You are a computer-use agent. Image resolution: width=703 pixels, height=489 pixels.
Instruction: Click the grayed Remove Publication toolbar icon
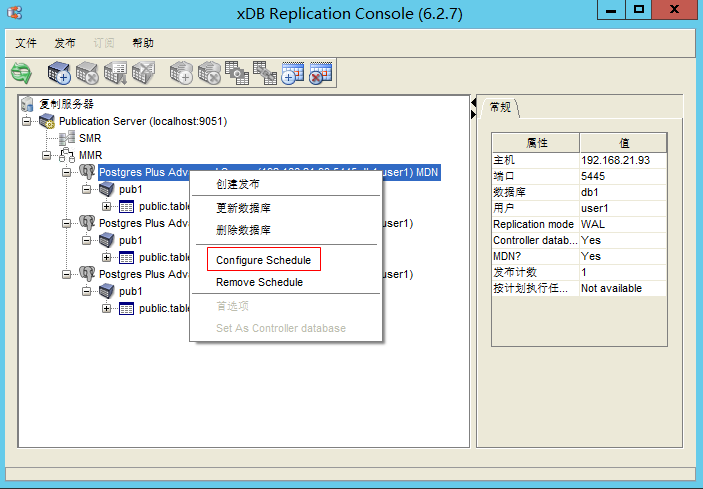point(87,73)
